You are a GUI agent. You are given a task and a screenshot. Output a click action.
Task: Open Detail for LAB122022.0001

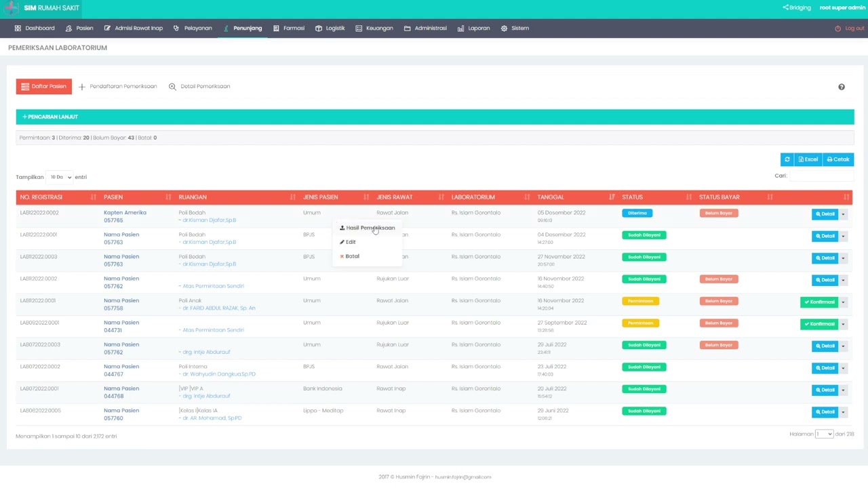click(x=825, y=236)
